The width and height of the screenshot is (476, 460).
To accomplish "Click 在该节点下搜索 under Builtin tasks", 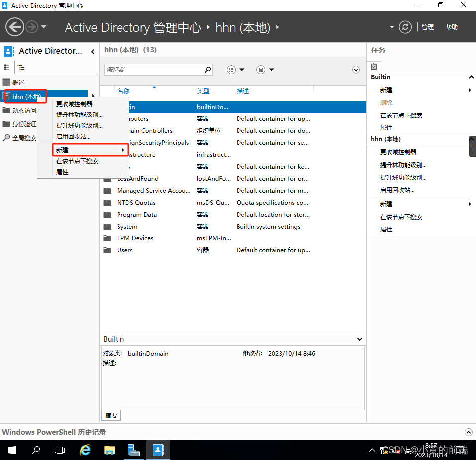I will coord(401,115).
